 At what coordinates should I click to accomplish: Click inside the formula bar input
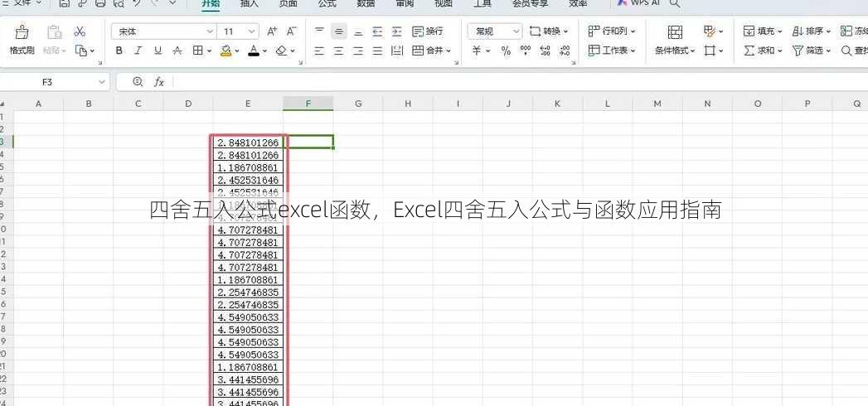pyautogui.click(x=521, y=82)
